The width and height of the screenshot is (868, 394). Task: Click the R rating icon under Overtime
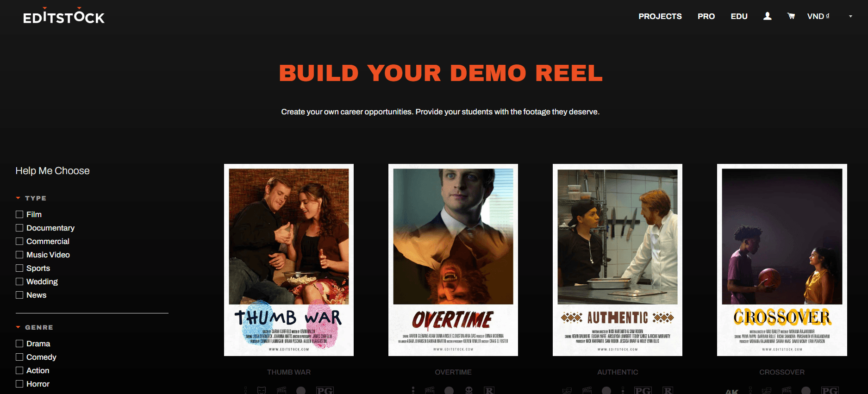[x=489, y=390]
